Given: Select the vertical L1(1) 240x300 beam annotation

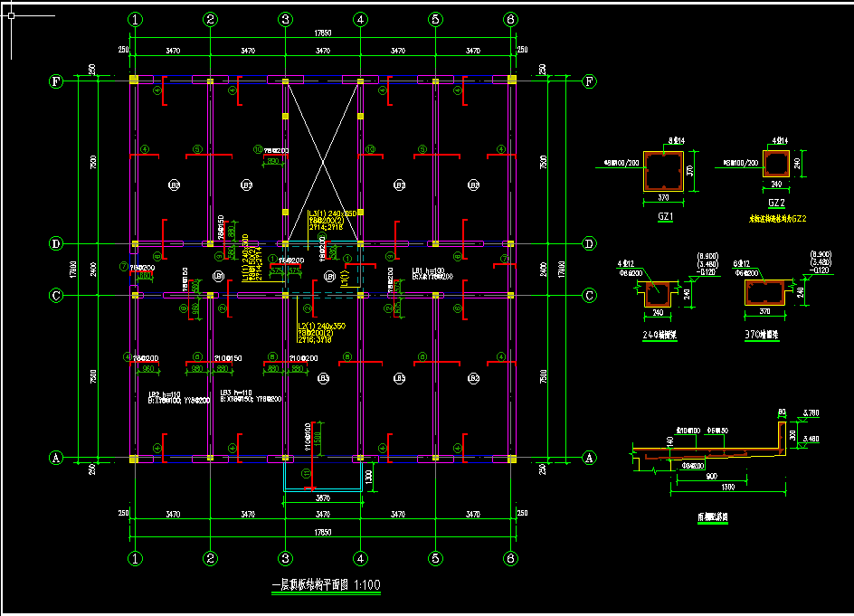Looking at the screenshot, I should click(252, 258).
